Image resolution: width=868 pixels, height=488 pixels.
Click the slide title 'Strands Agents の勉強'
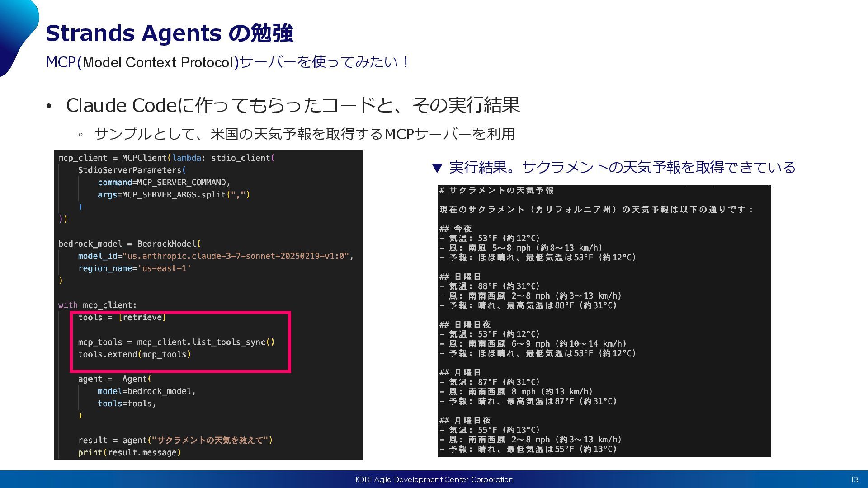170,33
